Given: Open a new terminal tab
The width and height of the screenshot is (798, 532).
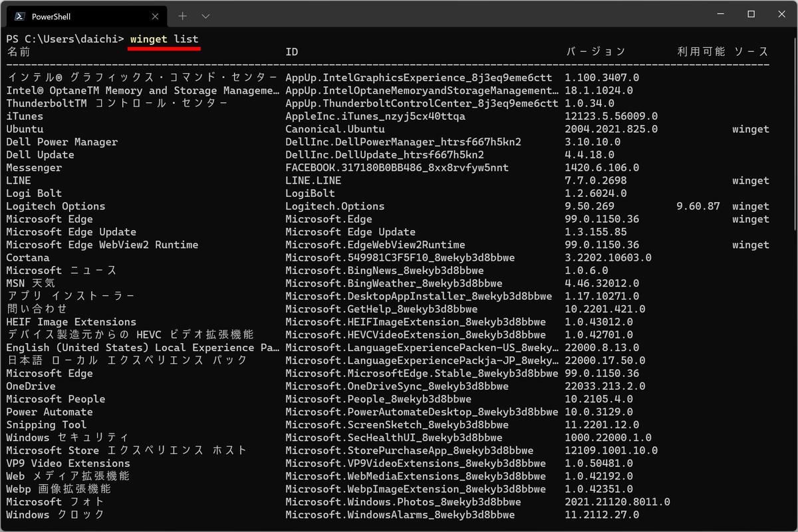Looking at the screenshot, I should (182, 15).
